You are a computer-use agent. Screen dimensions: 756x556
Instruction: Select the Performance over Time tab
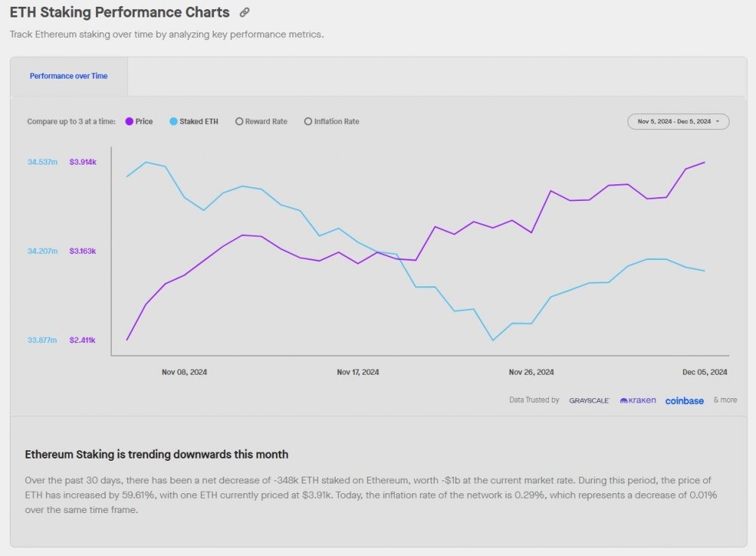[69, 76]
